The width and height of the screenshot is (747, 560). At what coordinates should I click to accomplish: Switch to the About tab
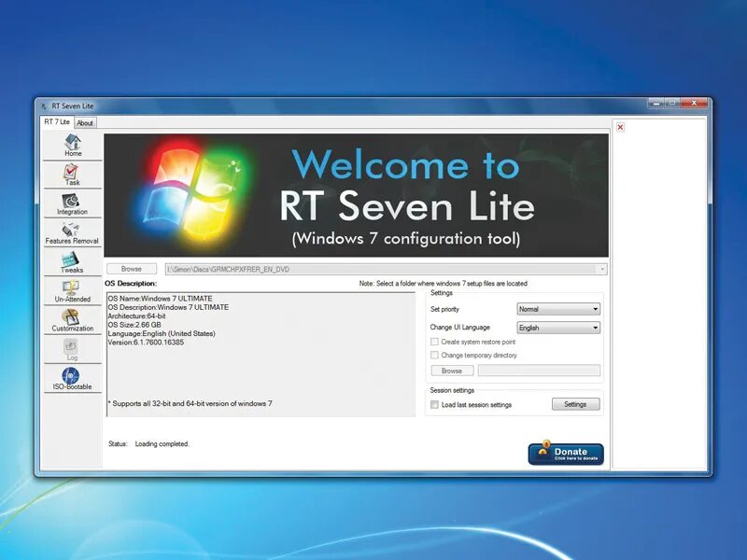(x=85, y=123)
